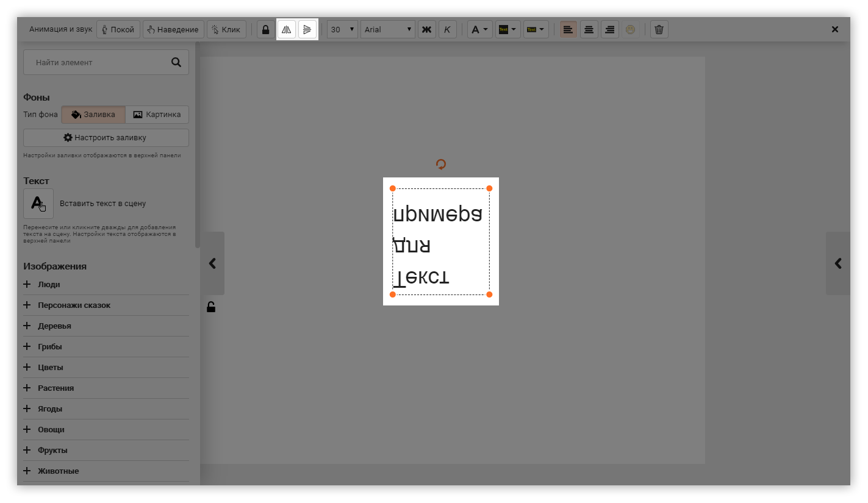Image resolution: width=868 pixels, height=503 pixels.
Task: Delete the element with the trash icon
Action: click(x=659, y=29)
